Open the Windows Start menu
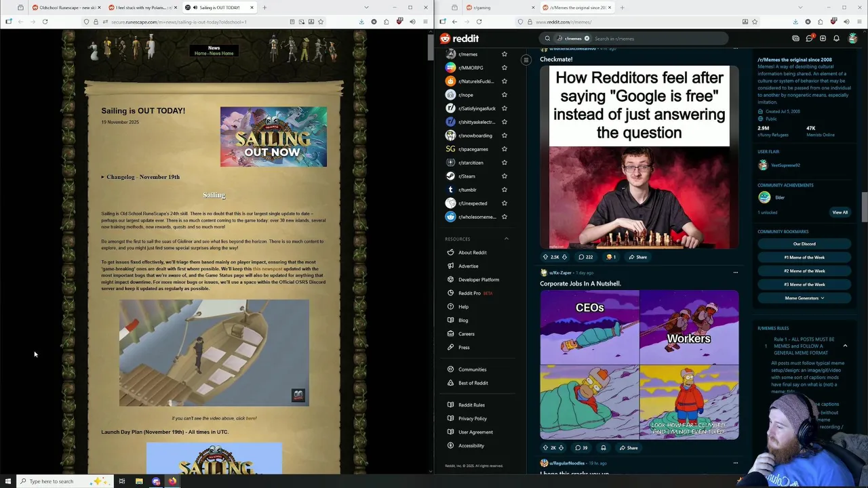The height and width of the screenshot is (488, 868). pyautogui.click(x=7, y=481)
